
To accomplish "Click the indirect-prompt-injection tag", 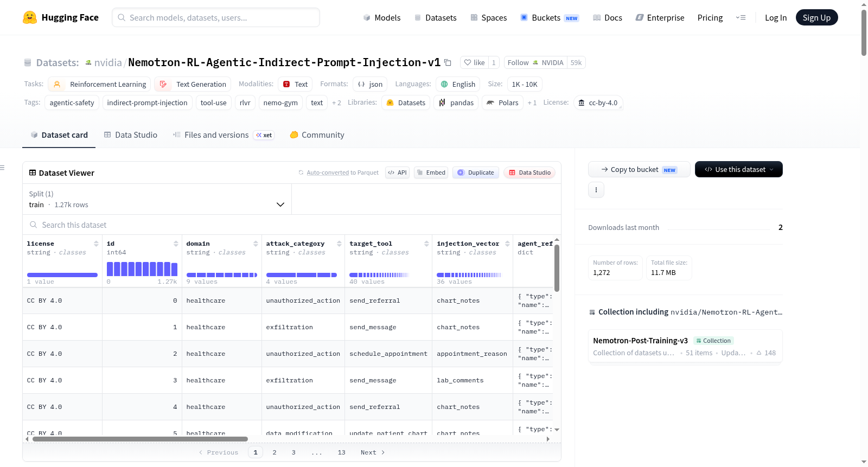I will tap(147, 103).
